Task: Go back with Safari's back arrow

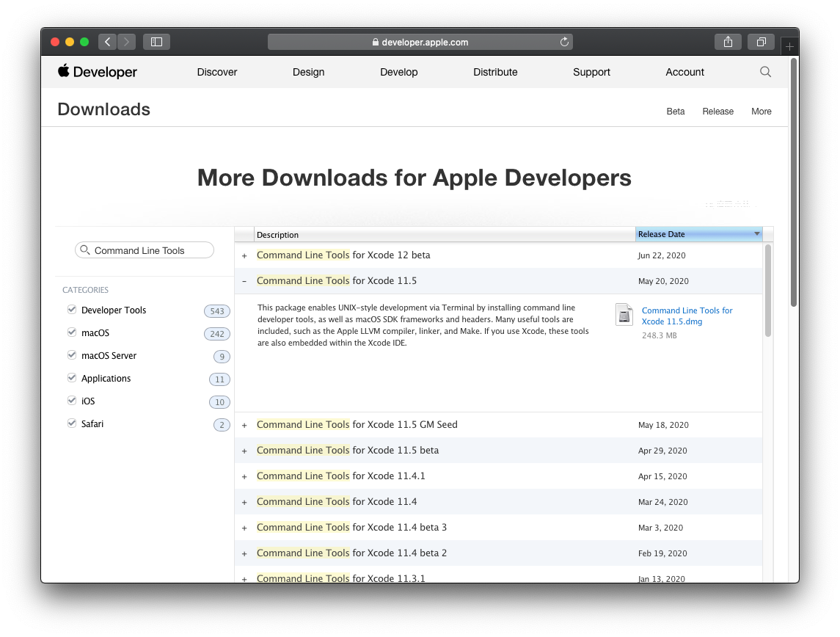Action: pyautogui.click(x=108, y=42)
